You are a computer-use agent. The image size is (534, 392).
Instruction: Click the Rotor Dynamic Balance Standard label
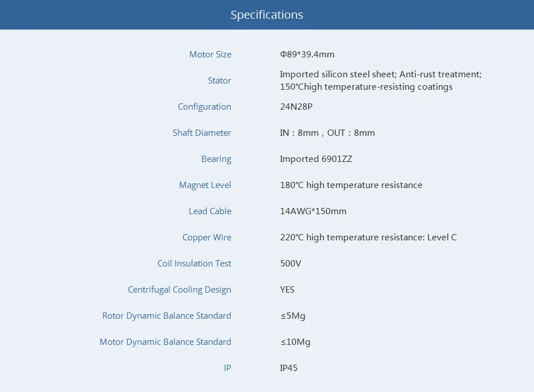pos(166,316)
